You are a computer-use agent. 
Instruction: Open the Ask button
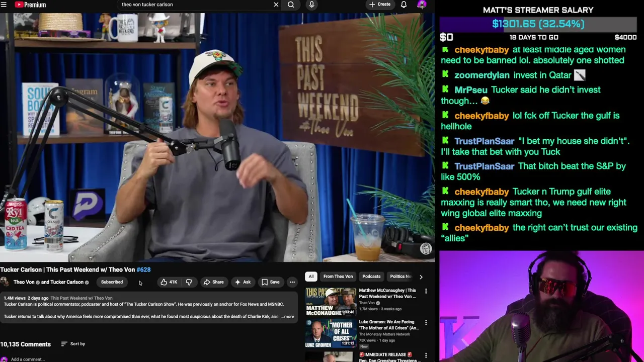242,282
